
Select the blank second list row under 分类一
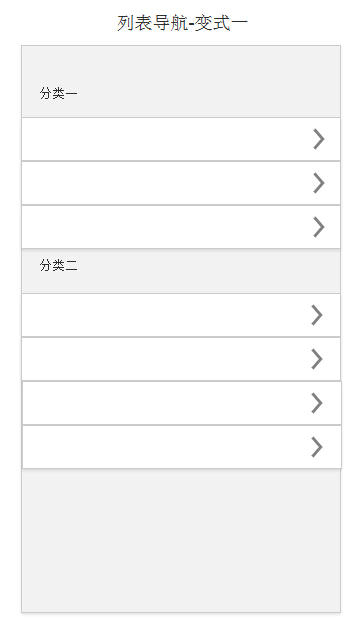pyautogui.click(x=181, y=183)
